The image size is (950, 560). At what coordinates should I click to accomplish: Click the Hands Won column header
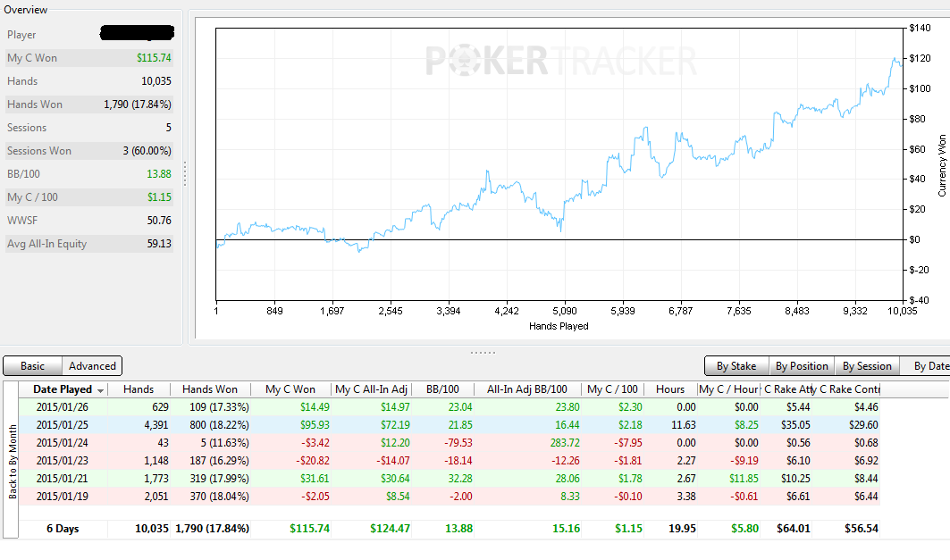click(210, 389)
